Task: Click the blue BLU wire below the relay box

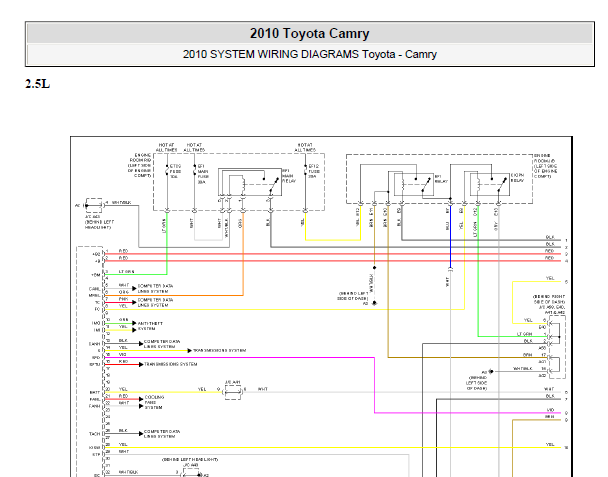Action: click(450, 237)
